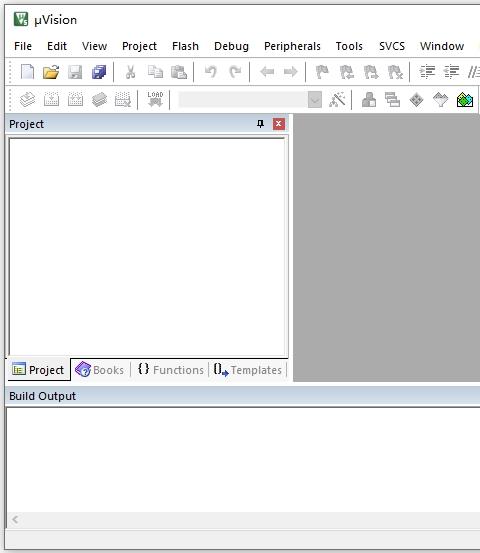Click the Manage Run-Time Environment diamond icon
This screenshot has height=553, width=480.
click(x=417, y=100)
